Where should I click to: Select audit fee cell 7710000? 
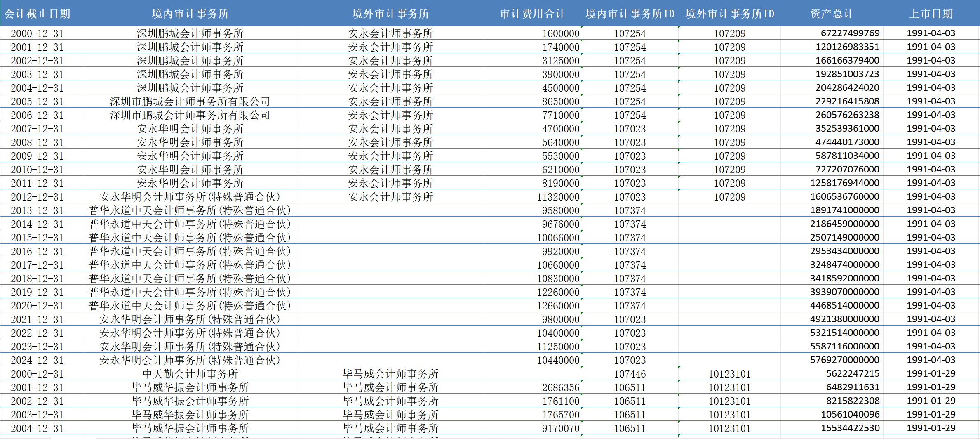(x=532, y=115)
